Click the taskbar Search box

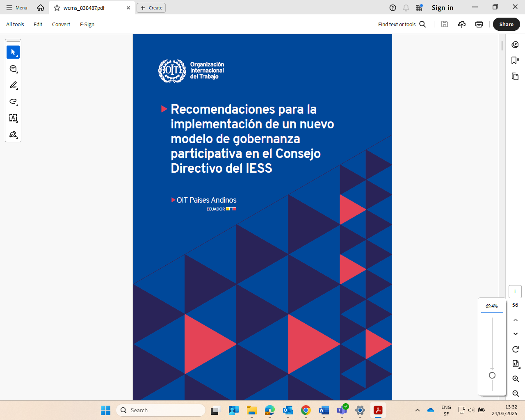[161, 410]
